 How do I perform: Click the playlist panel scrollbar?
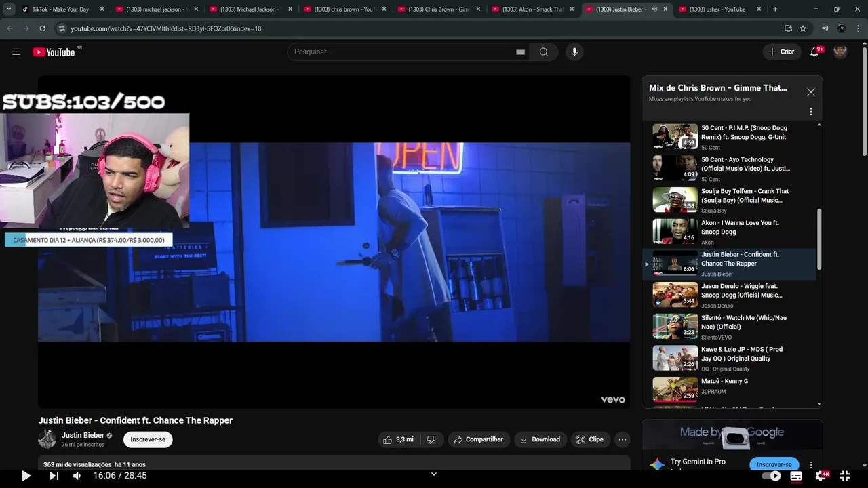(x=819, y=239)
